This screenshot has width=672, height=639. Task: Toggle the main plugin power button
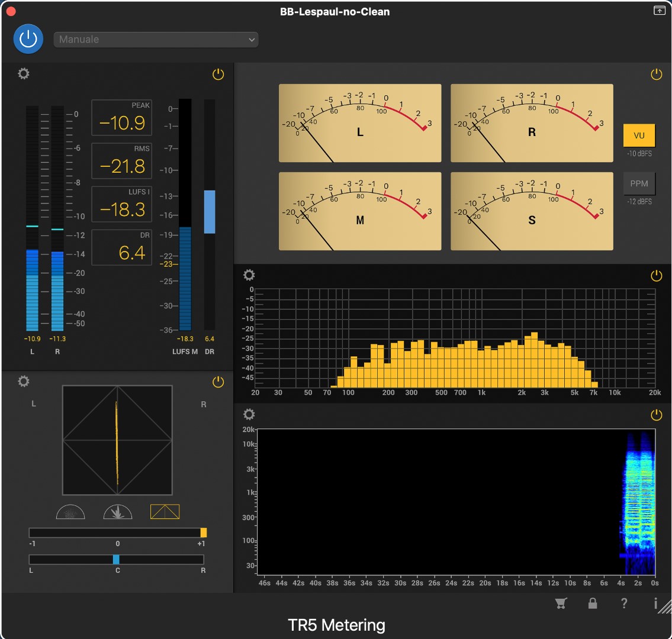(x=28, y=39)
